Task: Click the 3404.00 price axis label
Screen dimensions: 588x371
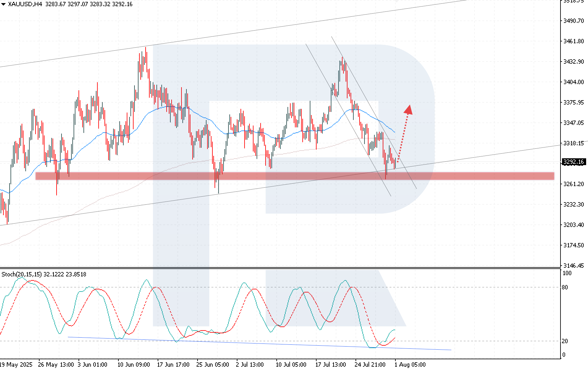Action: 573,82
